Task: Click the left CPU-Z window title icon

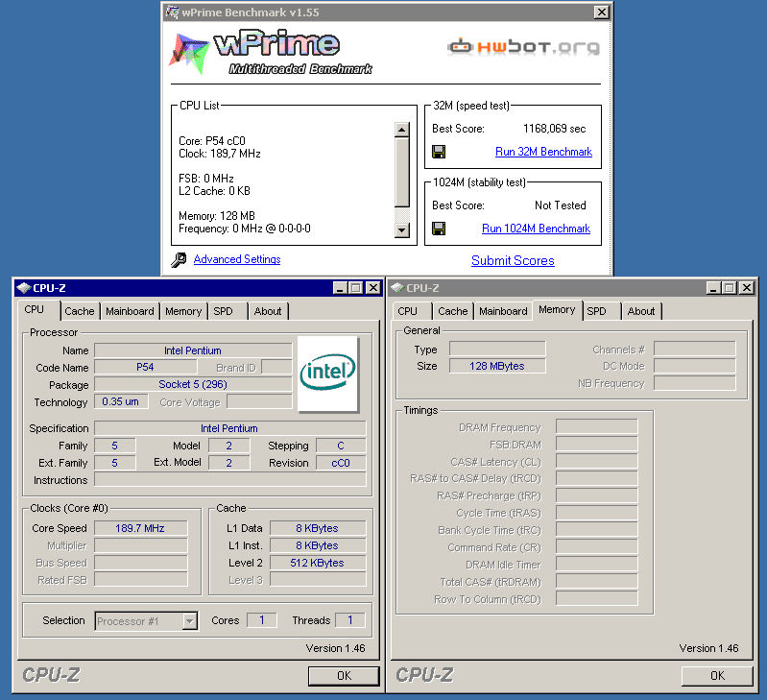Action: 23,288
